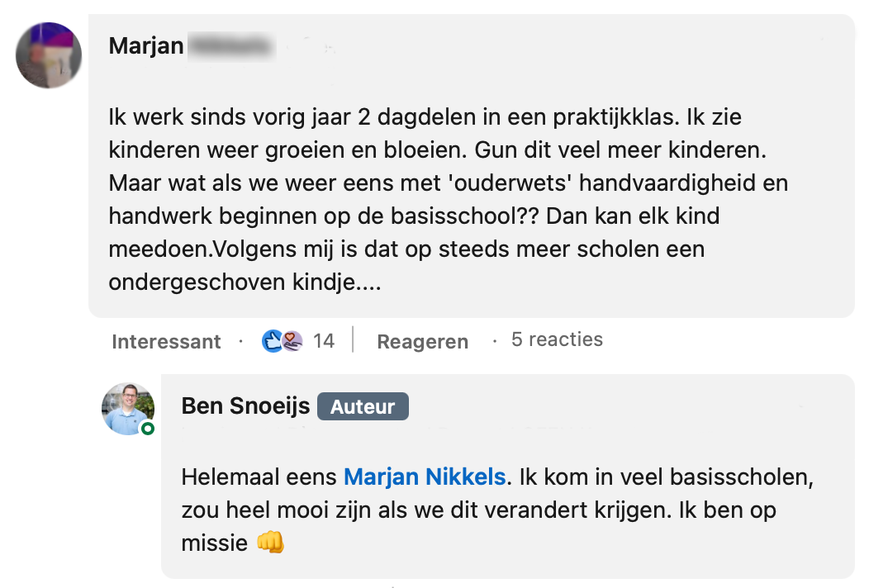Image resolution: width=869 pixels, height=588 pixels.
Task: Click the blue thumbs-up reaction icon
Action: pos(271,340)
